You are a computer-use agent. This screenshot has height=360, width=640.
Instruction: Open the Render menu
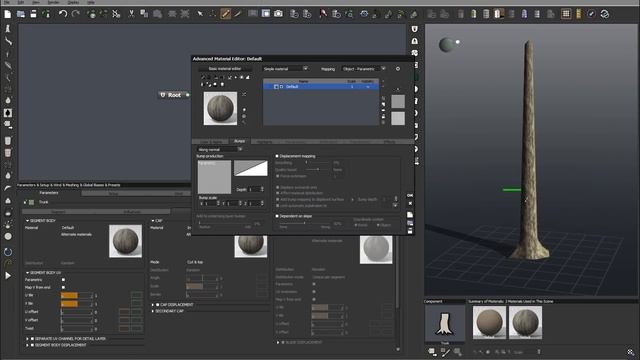pyautogui.click(x=53, y=2)
